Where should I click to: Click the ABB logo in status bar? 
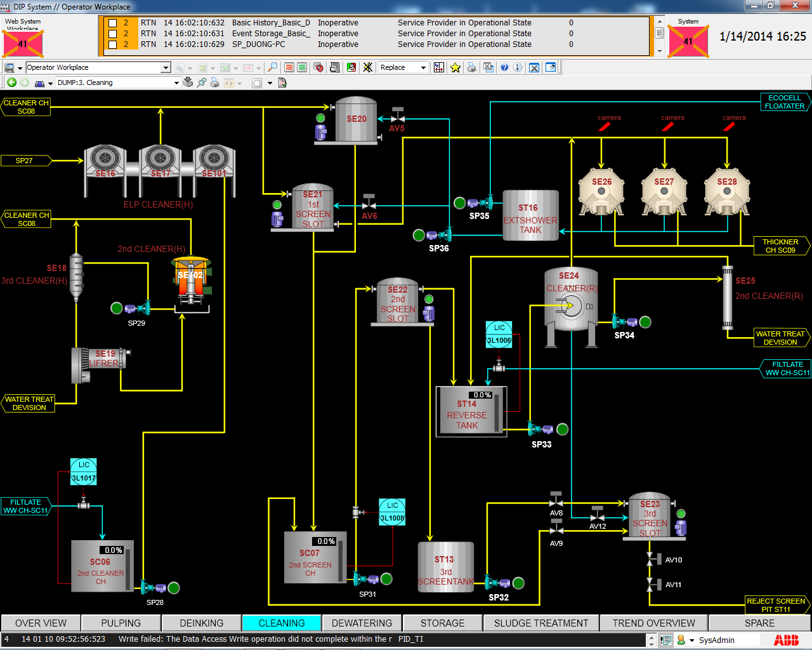pos(786,640)
